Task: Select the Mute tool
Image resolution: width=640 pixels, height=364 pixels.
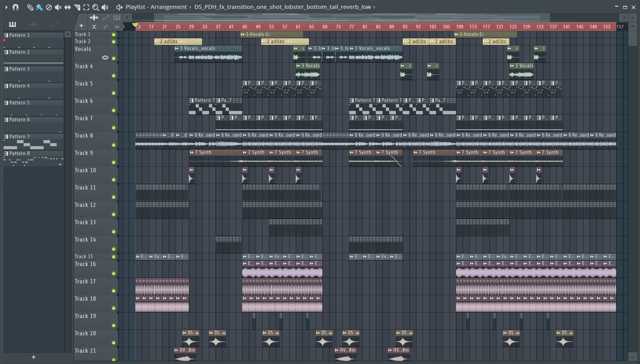Action: pyautogui.click(x=58, y=7)
